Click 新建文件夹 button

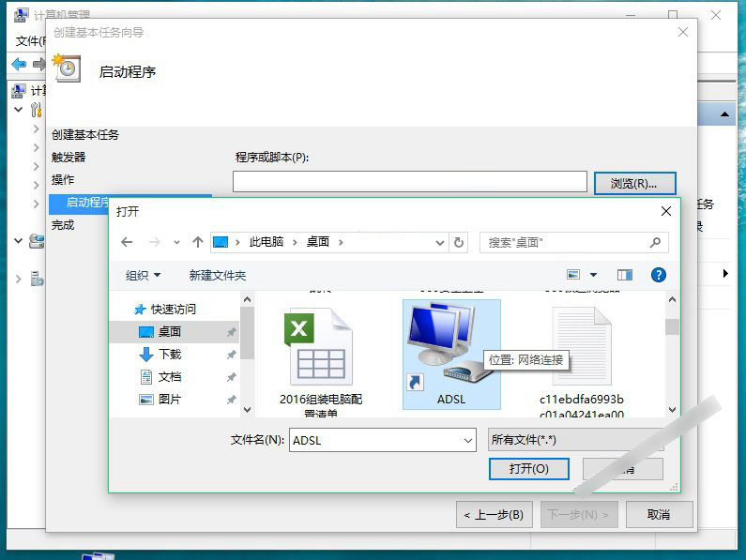218,275
